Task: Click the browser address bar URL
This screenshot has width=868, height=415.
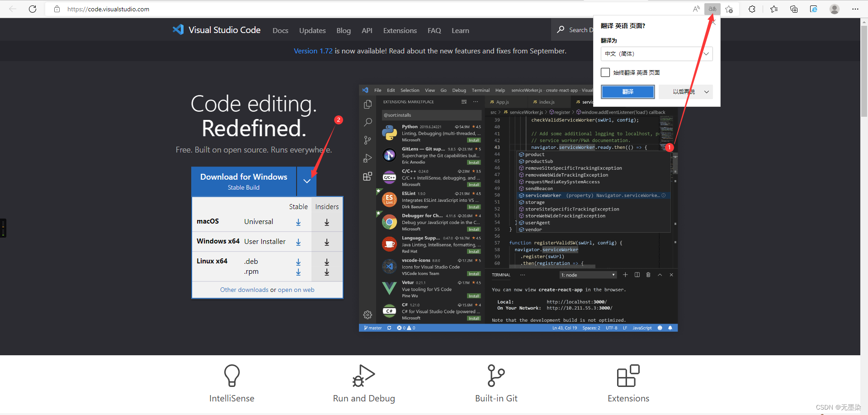Action: click(108, 9)
